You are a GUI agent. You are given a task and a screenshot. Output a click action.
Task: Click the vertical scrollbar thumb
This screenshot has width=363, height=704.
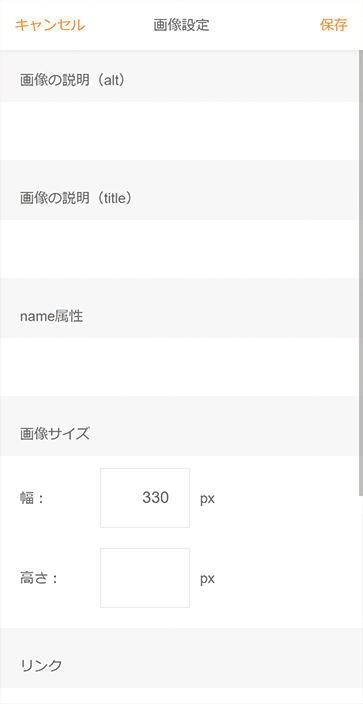click(361, 274)
